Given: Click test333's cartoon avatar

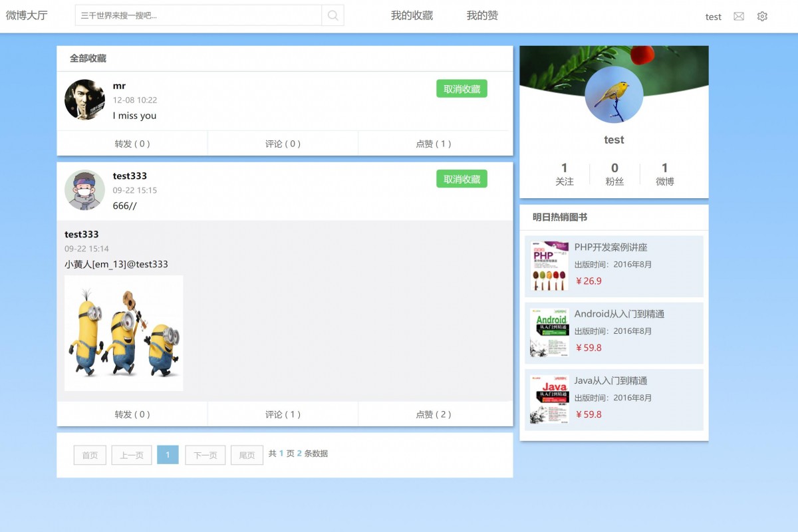Looking at the screenshot, I should click(84, 189).
